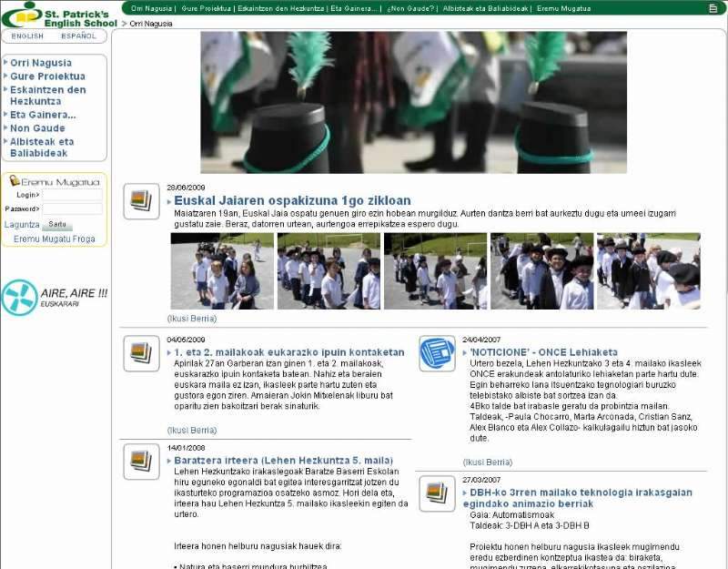Click the gallery icon next to DBH-ko 3rren mailako article
728x569 pixels.
tap(437, 493)
